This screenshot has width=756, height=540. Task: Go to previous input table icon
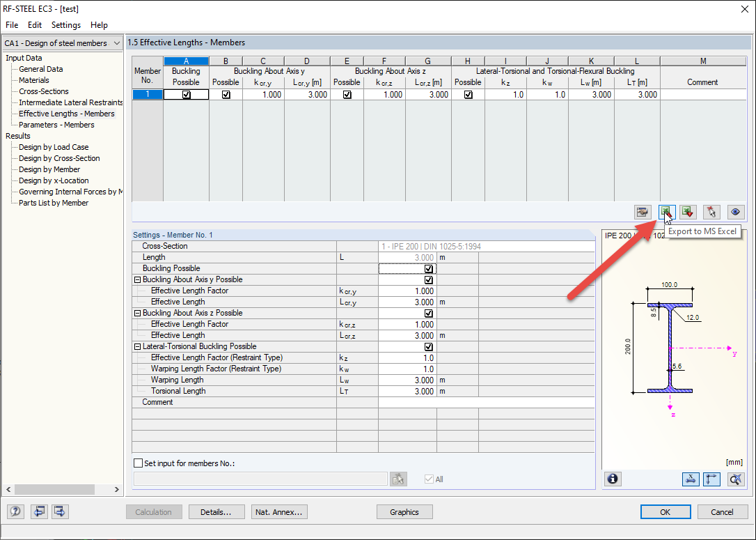tap(39, 511)
